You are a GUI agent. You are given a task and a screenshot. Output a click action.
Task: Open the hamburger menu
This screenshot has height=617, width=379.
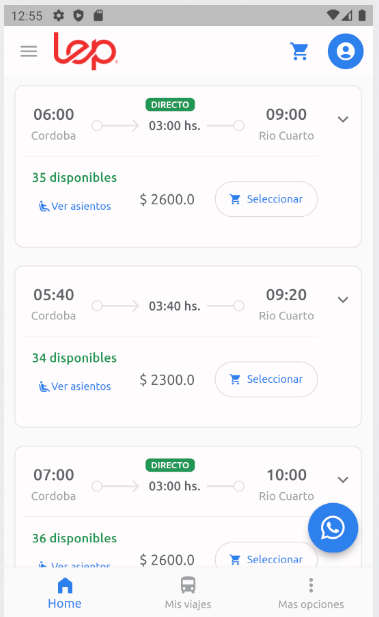coord(29,51)
